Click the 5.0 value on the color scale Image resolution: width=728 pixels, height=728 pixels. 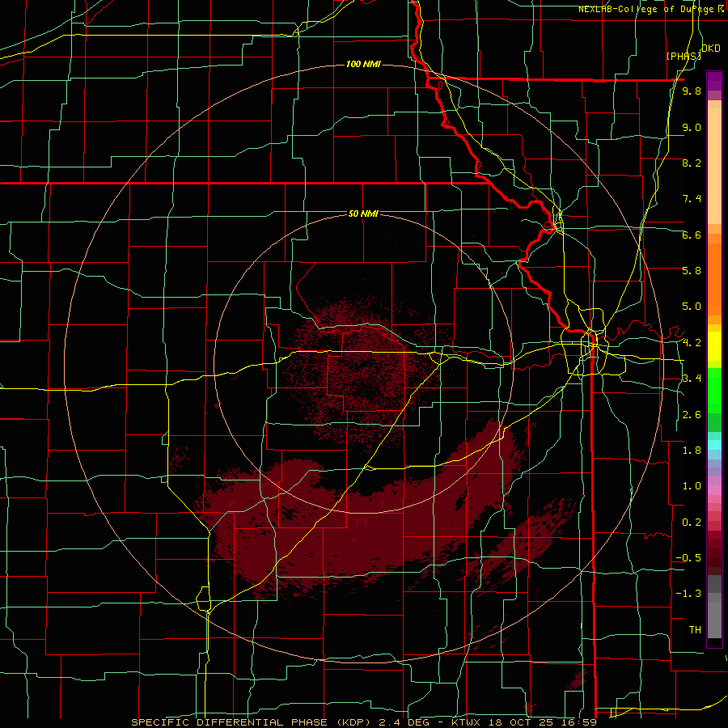(692, 307)
